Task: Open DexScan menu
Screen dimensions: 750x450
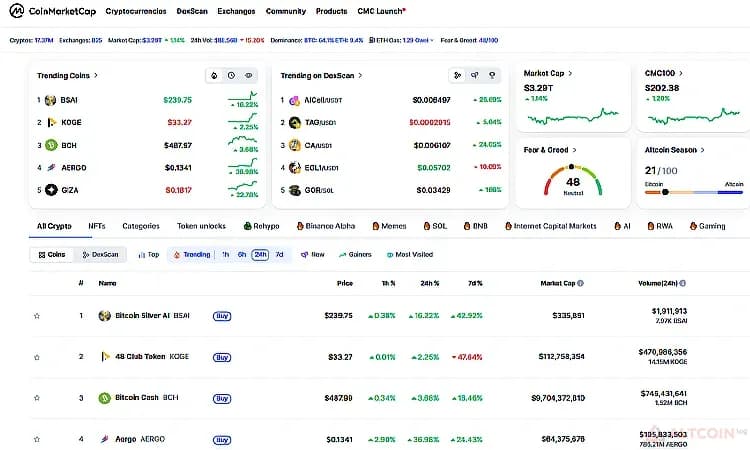Action: pyautogui.click(x=192, y=11)
